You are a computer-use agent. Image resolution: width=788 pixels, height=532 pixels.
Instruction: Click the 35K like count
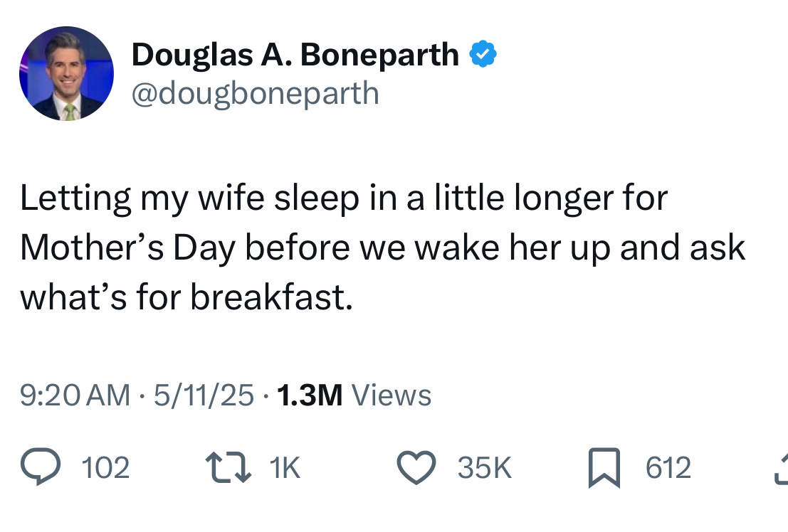coord(483,468)
